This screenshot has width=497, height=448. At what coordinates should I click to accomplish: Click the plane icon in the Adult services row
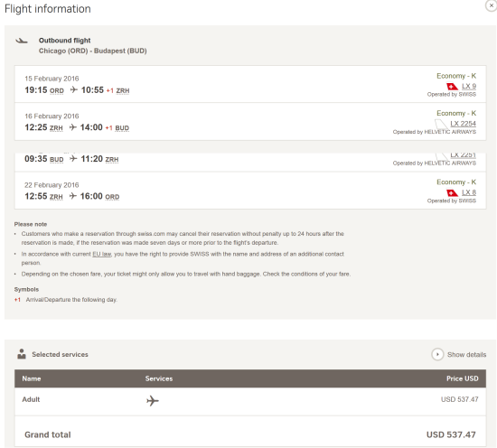pyautogui.click(x=153, y=401)
